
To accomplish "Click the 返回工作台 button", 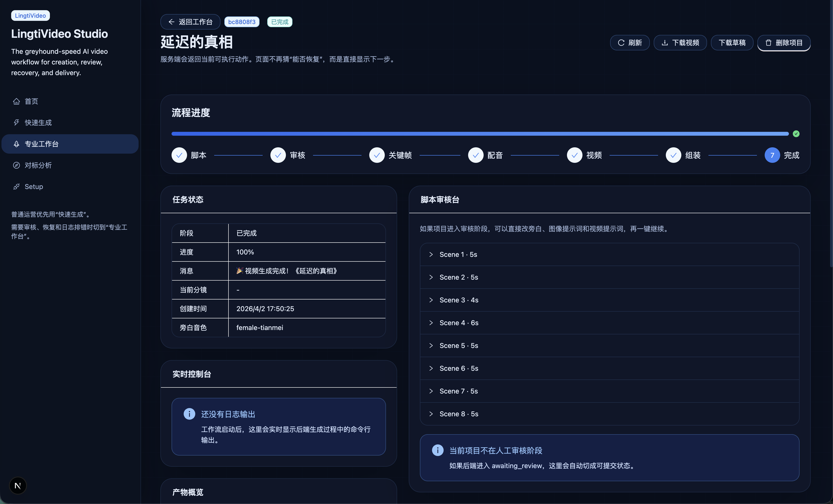I will point(190,22).
